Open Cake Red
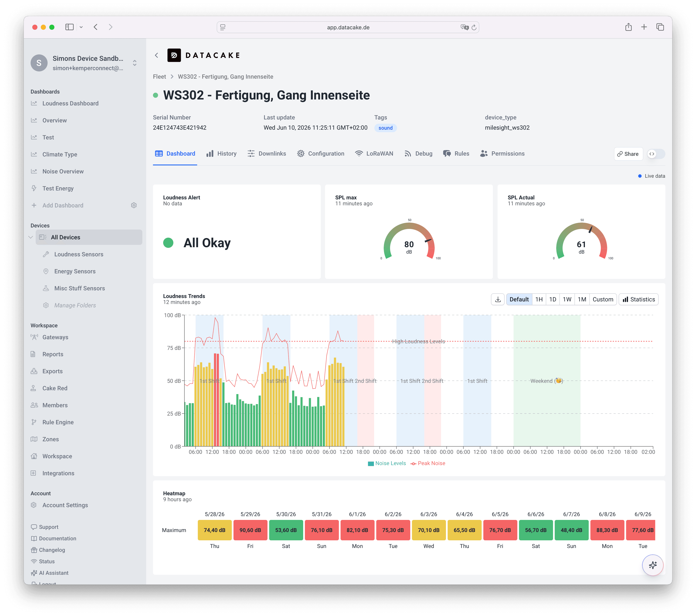 (55, 388)
